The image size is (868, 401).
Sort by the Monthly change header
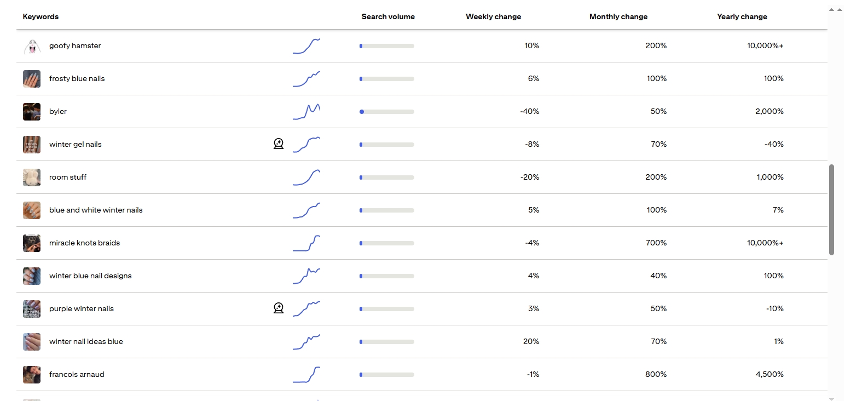pos(618,16)
